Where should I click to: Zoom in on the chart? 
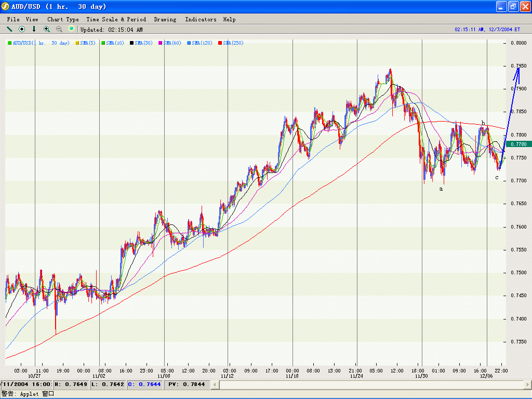coord(47,29)
